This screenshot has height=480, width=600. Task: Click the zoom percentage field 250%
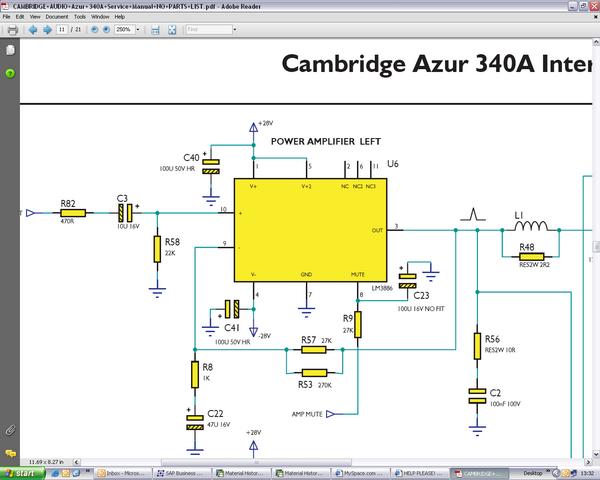124,30
